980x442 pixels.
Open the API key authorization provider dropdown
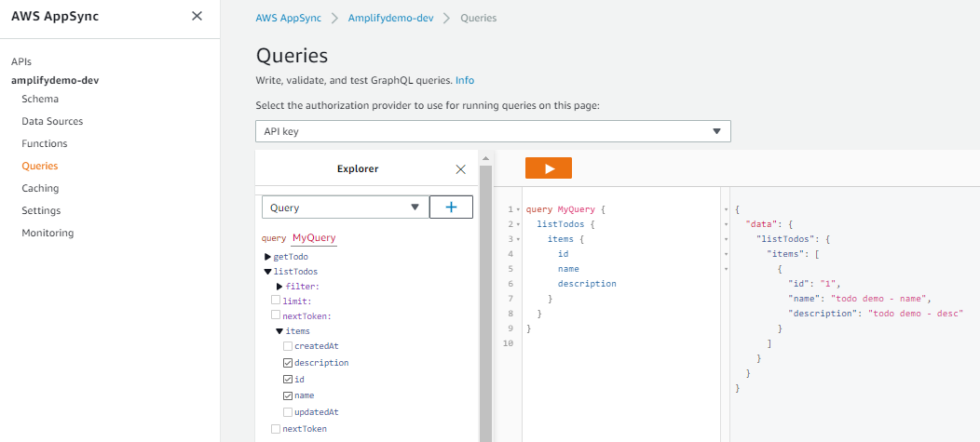click(493, 132)
